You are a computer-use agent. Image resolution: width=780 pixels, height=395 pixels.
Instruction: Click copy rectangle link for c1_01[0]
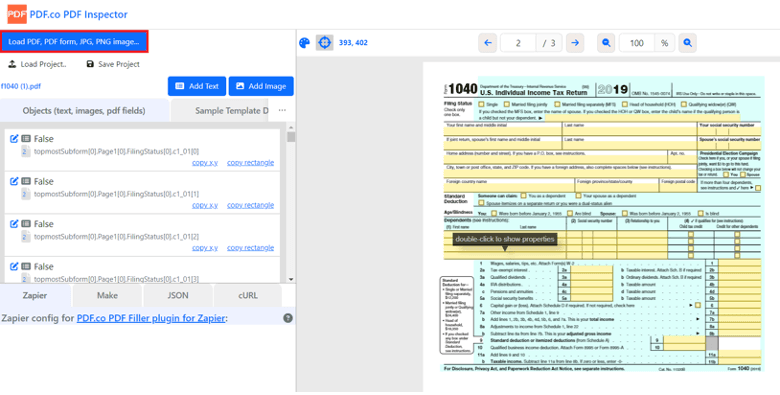pyautogui.click(x=250, y=163)
